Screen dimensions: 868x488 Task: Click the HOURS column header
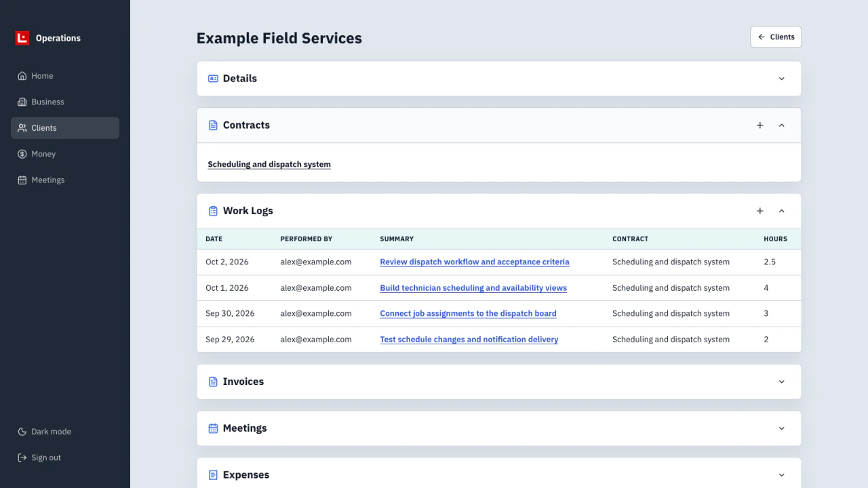(x=775, y=239)
